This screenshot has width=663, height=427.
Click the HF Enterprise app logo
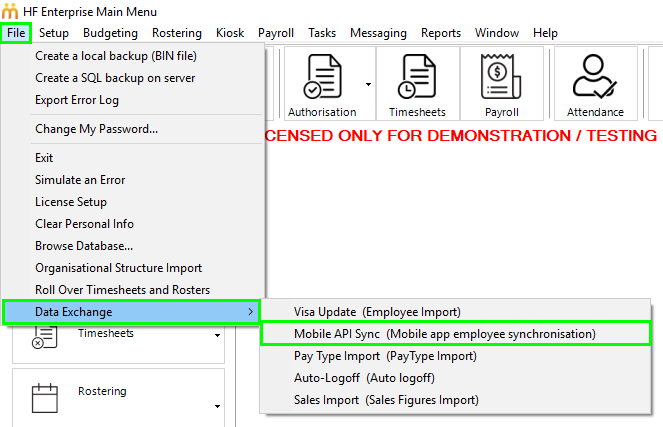(x=10, y=10)
